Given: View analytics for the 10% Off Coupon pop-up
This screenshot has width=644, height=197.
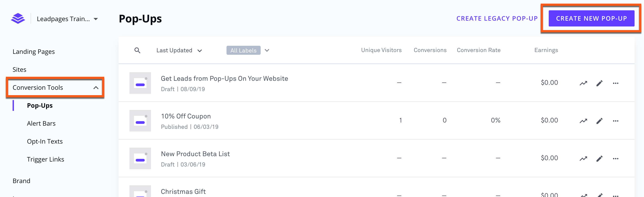Looking at the screenshot, I should pos(583,120).
